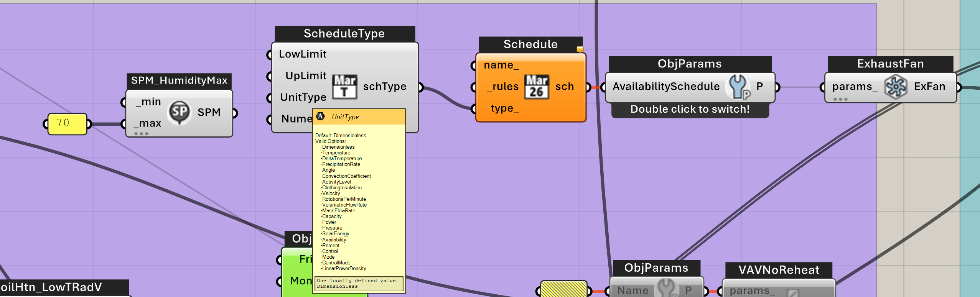Click the 'Double click to switch!' bar

[690, 110]
